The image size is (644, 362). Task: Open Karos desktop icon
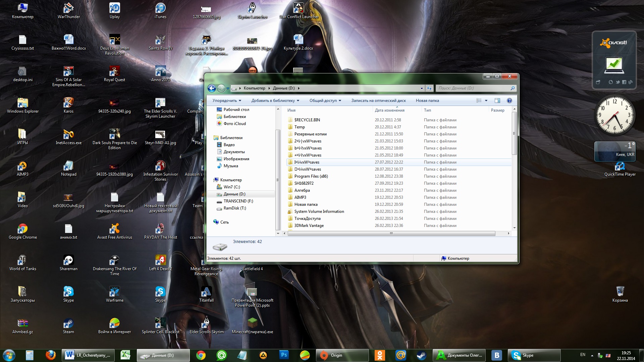[68, 105]
